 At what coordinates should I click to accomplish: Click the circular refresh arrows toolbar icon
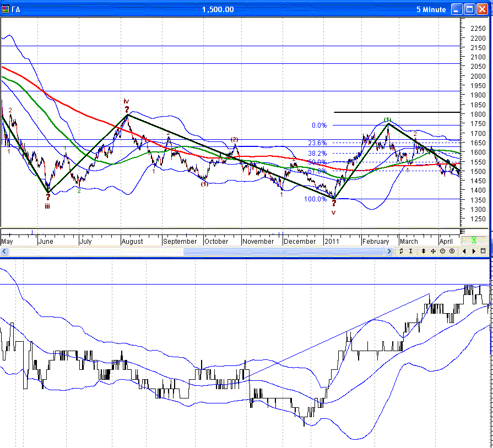[x=402, y=251]
